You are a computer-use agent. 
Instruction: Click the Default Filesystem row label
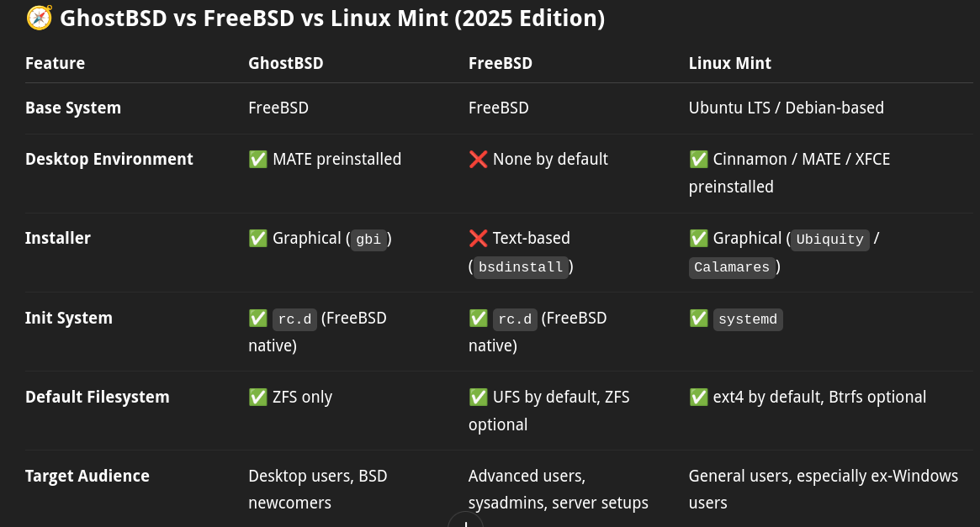pos(97,397)
